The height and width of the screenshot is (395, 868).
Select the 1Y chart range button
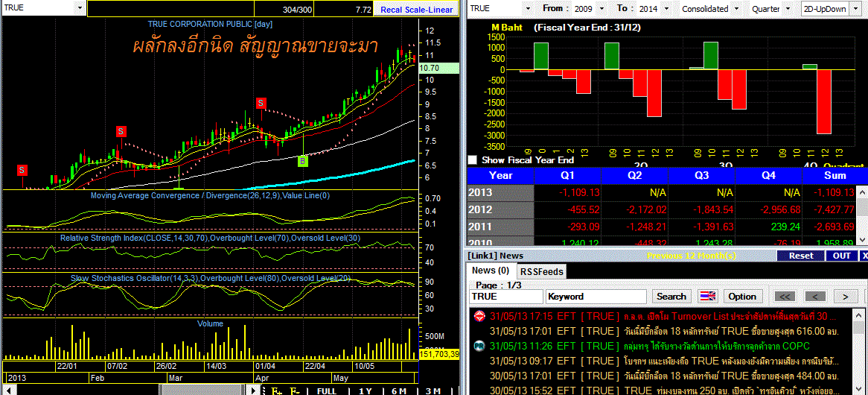pyautogui.click(x=366, y=391)
